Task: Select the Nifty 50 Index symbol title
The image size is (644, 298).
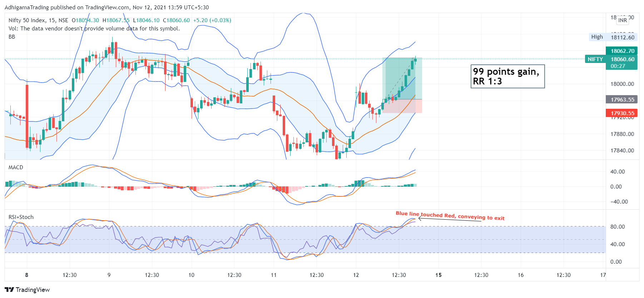Action: [x=38, y=20]
